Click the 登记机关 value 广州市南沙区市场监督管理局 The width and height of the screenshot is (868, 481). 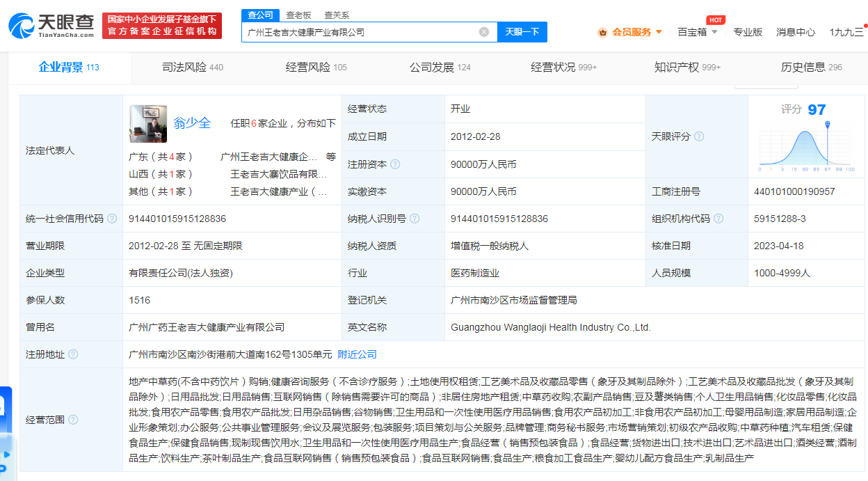coord(514,300)
